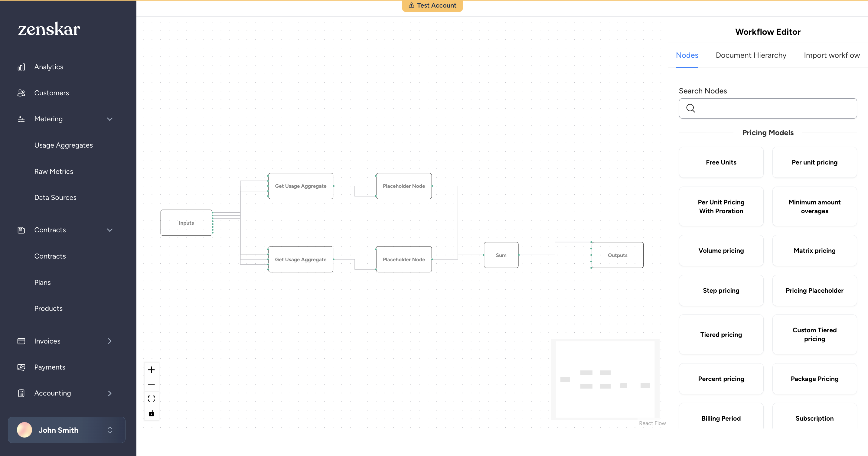Zoom in on the workflow canvas

(151, 370)
